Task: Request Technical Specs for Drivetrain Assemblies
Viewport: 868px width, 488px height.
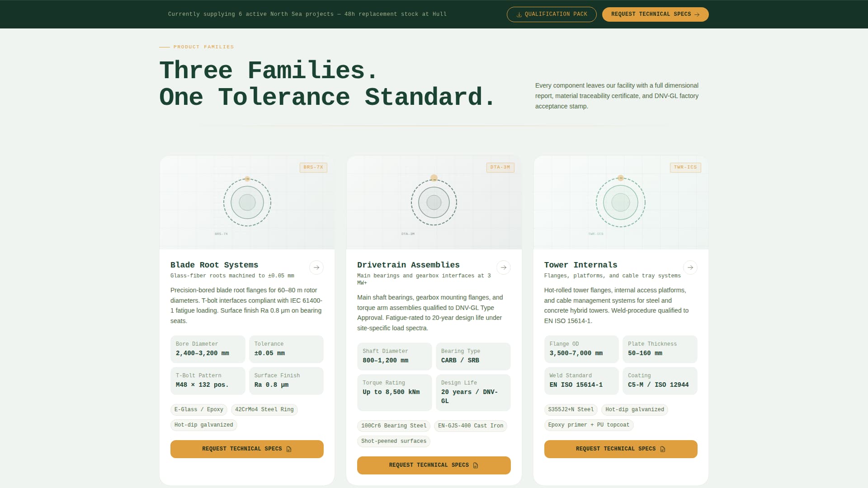Action: [434, 465]
